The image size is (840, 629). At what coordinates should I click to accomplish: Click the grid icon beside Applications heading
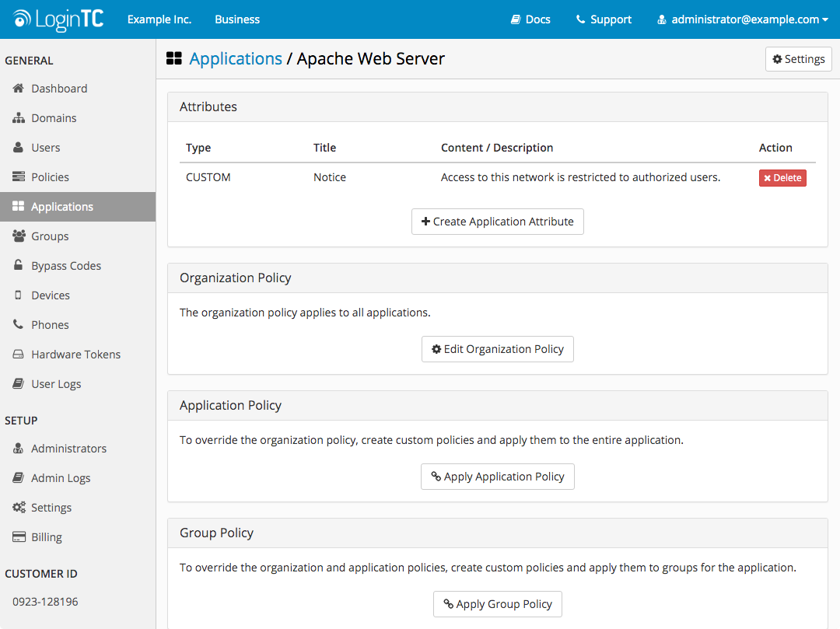174,58
